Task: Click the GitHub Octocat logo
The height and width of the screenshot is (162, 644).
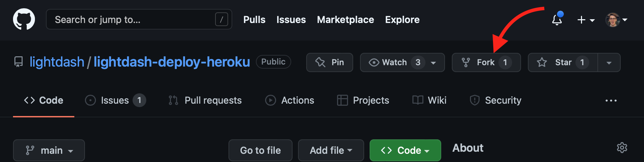Action: (x=24, y=19)
